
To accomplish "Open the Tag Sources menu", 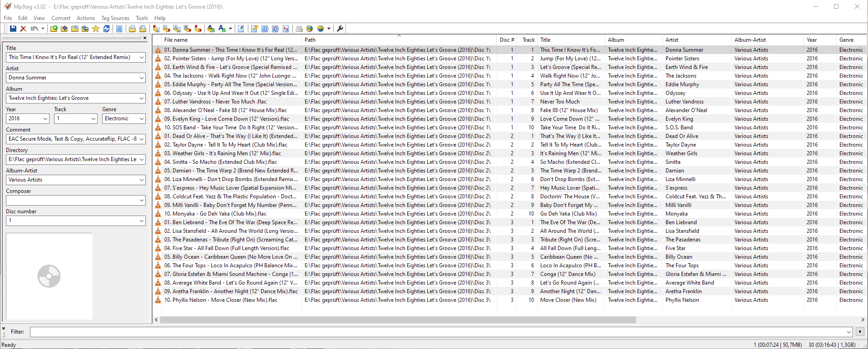I will [115, 18].
